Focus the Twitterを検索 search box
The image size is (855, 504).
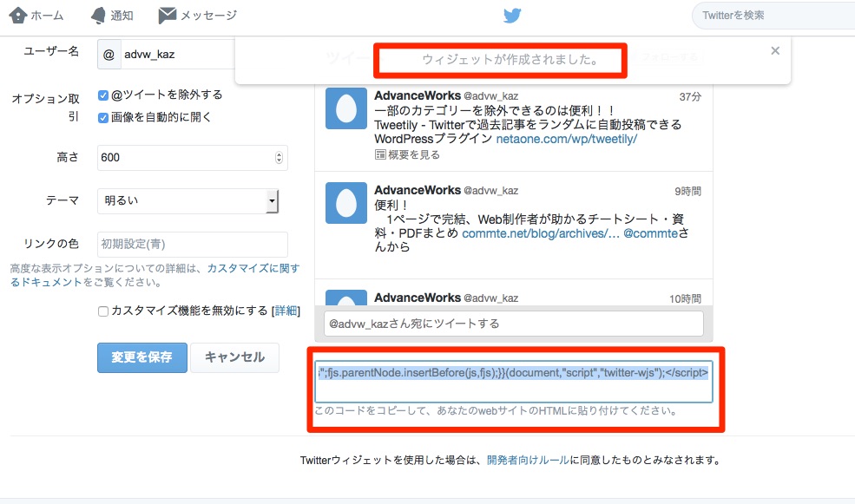(773, 16)
